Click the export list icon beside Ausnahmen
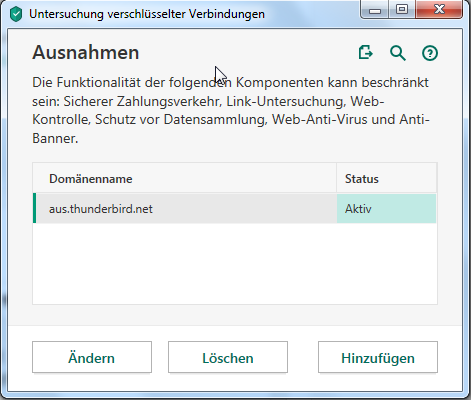The height and width of the screenshot is (400, 471). pos(365,53)
